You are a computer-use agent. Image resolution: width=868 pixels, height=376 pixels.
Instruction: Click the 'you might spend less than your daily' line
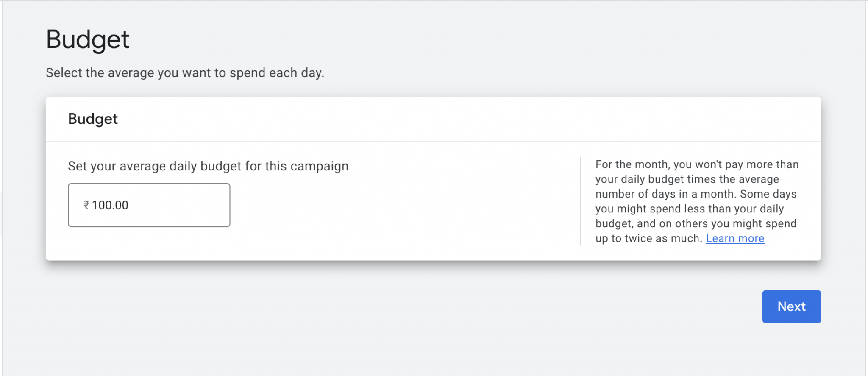click(689, 209)
